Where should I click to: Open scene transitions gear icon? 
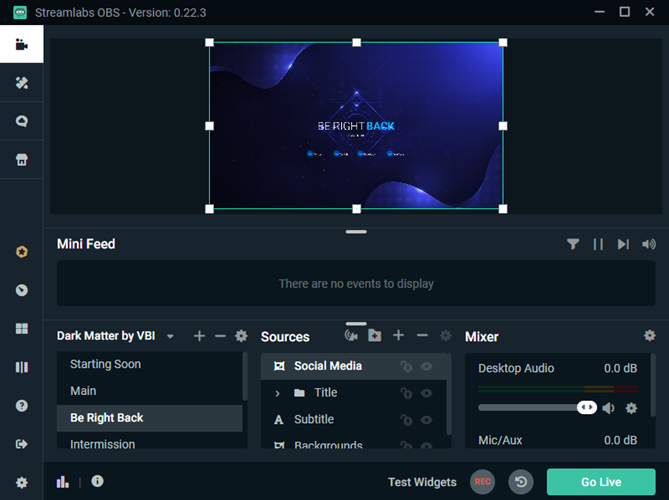click(241, 336)
